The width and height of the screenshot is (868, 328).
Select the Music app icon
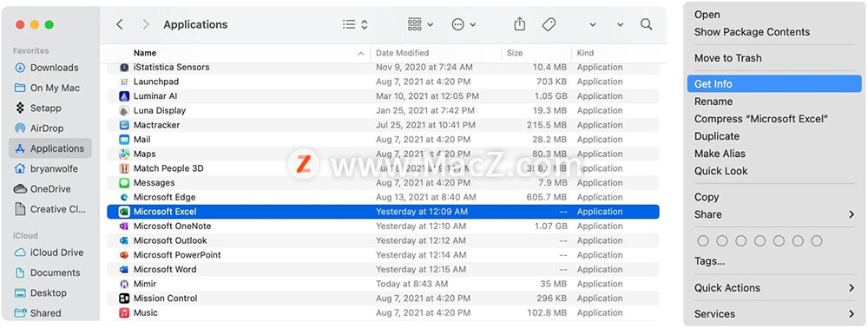tap(124, 312)
